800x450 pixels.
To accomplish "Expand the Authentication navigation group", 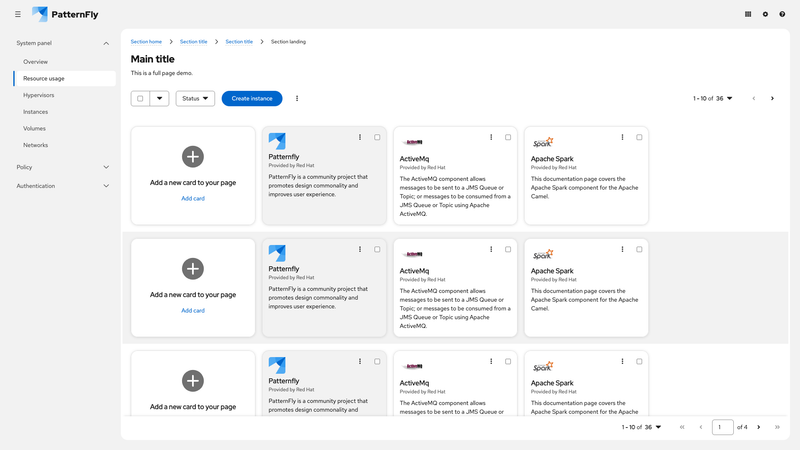I will coord(62,186).
